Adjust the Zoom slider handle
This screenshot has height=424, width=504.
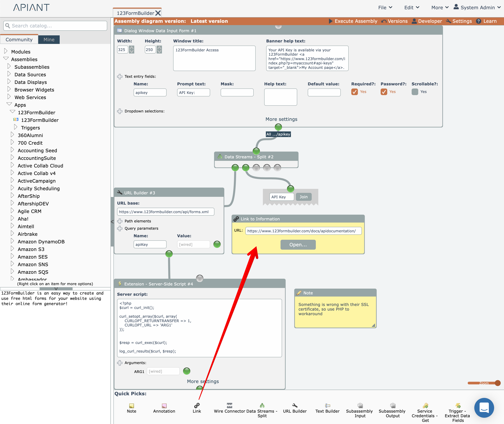click(x=498, y=383)
